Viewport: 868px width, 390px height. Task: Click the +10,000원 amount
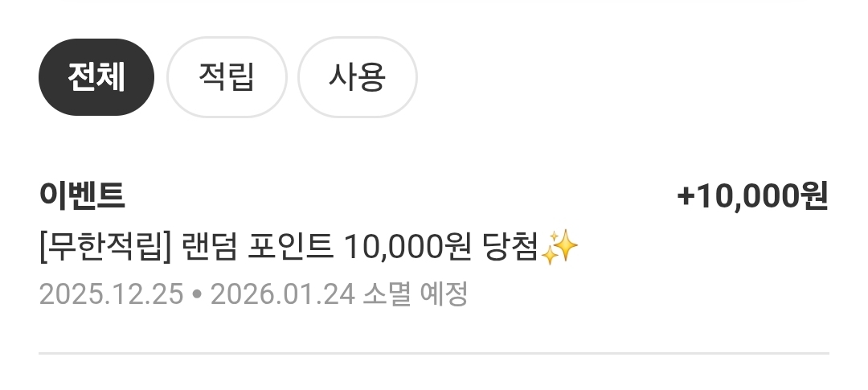pos(752,196)
